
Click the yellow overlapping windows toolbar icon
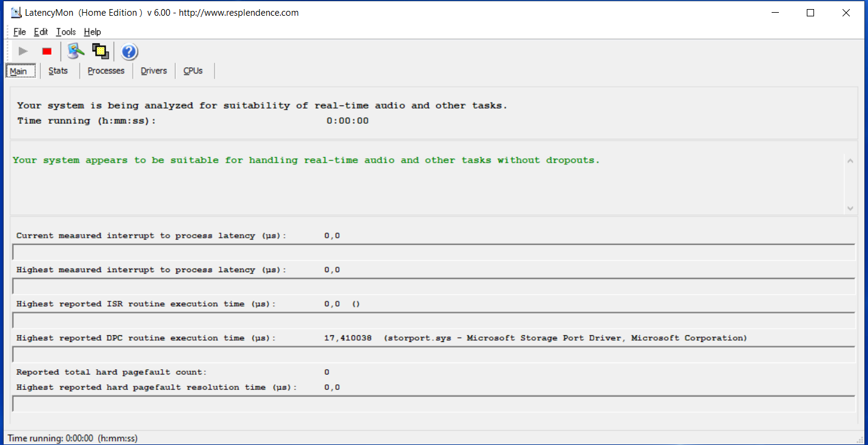[100, 52]
